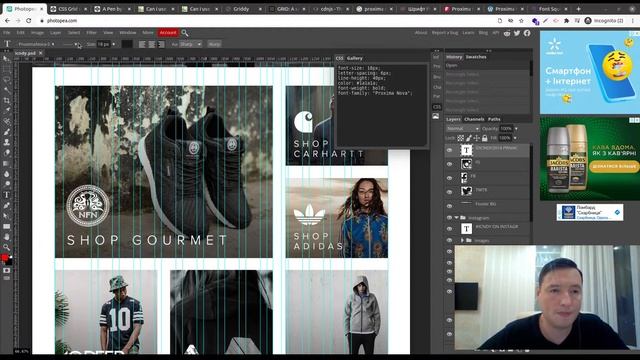Screen dimensions: 640x360
Task: Open the Fill dropdown arrow
Action: pyautogui.click(x=515, y=138)
